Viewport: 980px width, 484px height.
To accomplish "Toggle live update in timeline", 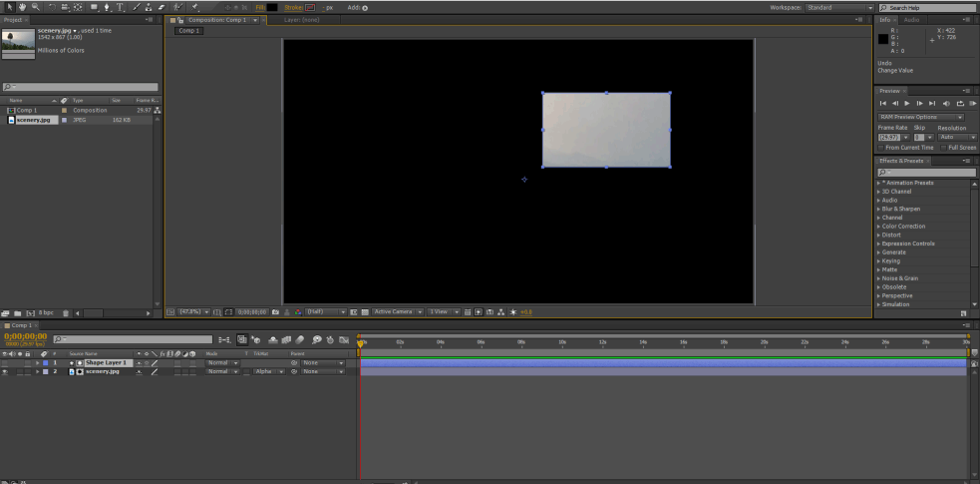I will pos(242,339).
